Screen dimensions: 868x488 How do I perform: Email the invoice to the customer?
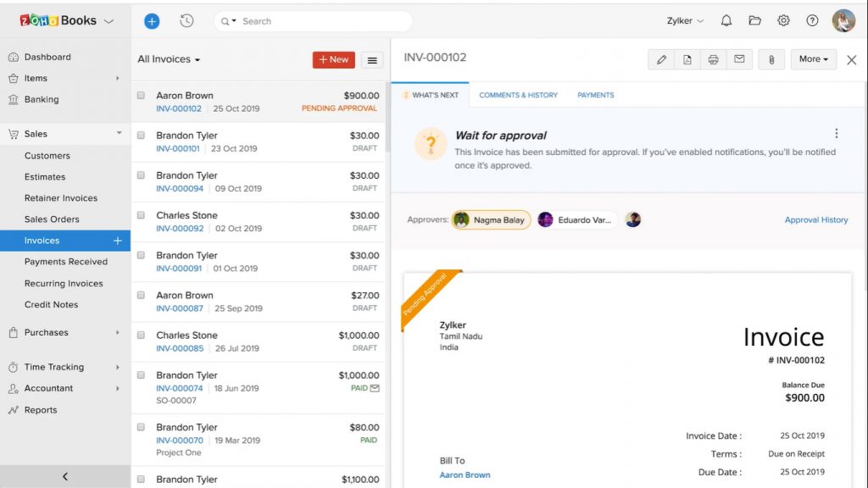point(739,59)
